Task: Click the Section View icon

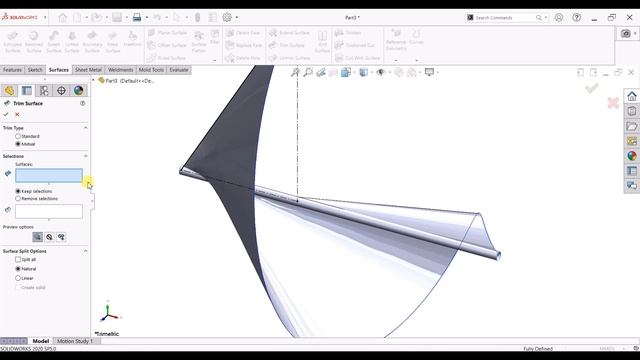Action: [x=333, y=72]
